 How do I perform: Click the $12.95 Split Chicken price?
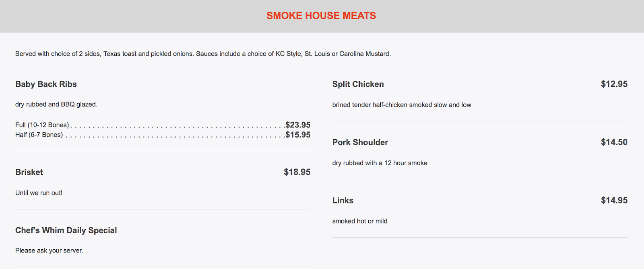click(614, 84)
